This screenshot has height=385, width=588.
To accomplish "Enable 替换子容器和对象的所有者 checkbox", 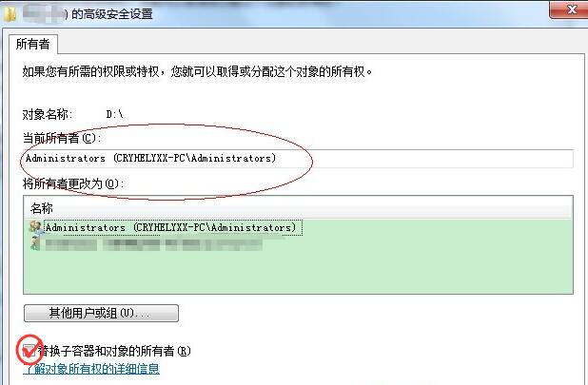I will [29, 351].
